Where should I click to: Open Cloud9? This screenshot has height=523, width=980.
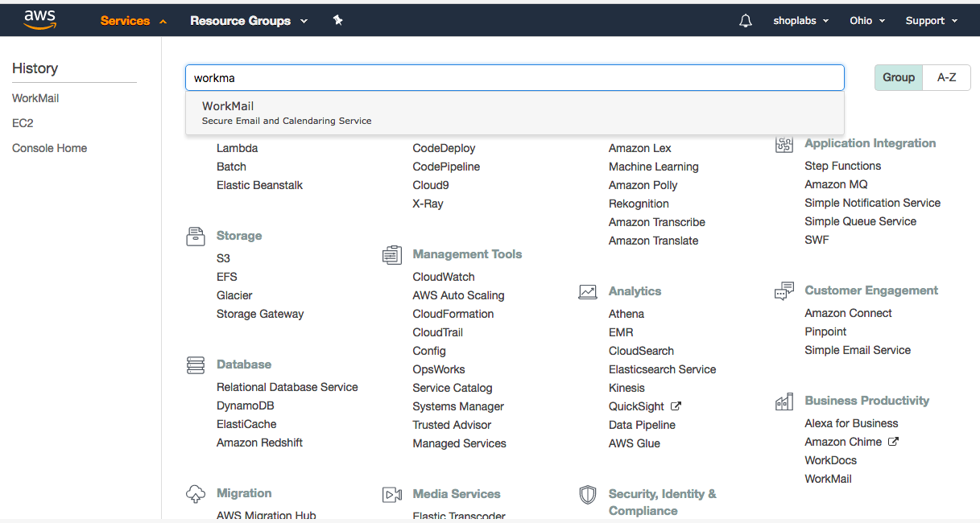pyautogui.click(x=431, y=185)
